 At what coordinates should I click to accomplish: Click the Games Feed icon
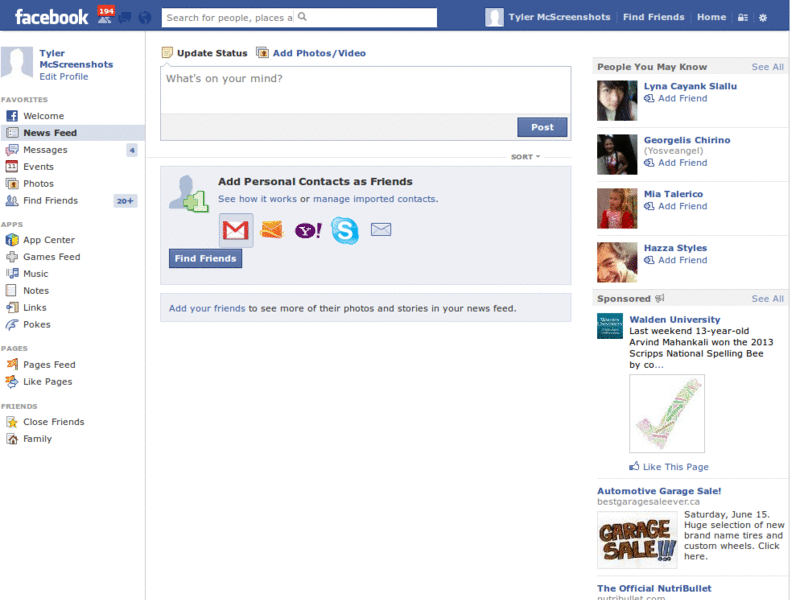point(12,257)
